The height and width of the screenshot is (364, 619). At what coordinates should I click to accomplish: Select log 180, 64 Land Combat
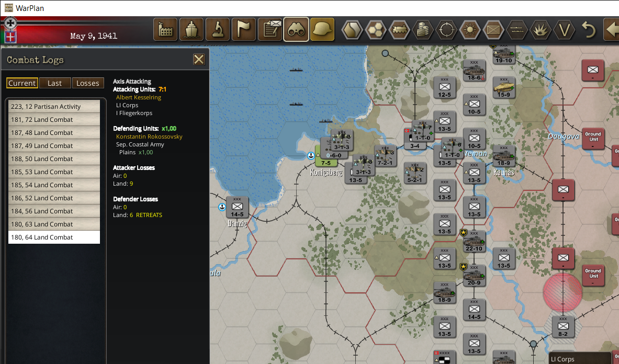point(54,237)
